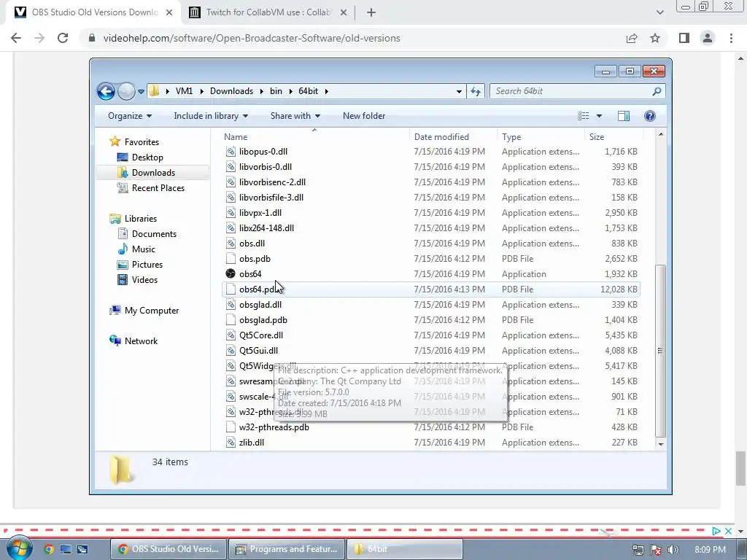Open the Include in library menu
Screen dimensions: 747x560
(211, 116)
